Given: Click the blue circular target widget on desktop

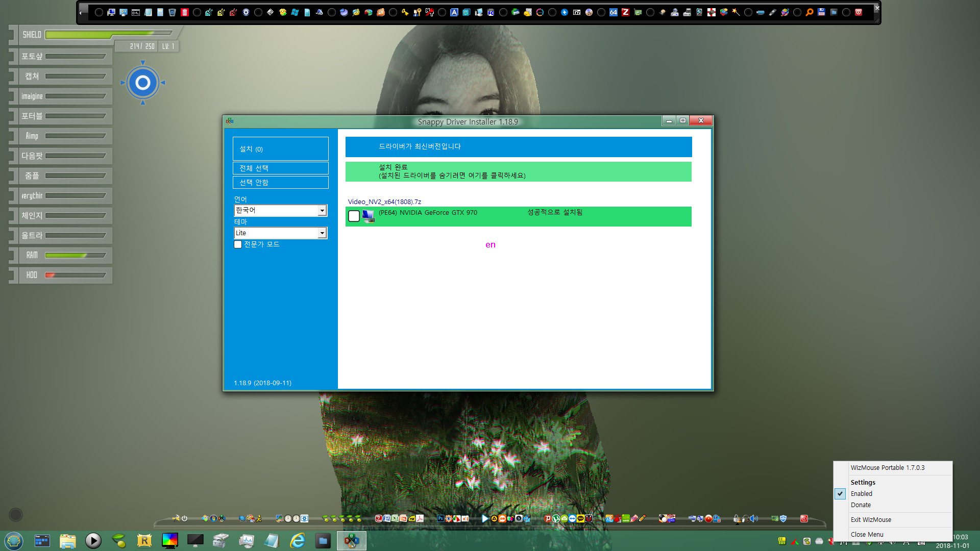Looking at the screenshot, I should [143, 82].
